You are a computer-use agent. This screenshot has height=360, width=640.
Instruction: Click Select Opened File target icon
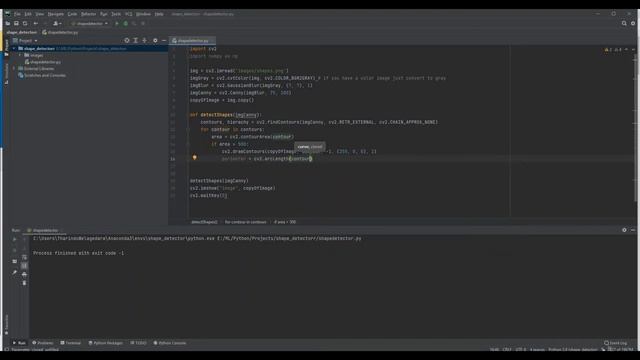point(127,40)
